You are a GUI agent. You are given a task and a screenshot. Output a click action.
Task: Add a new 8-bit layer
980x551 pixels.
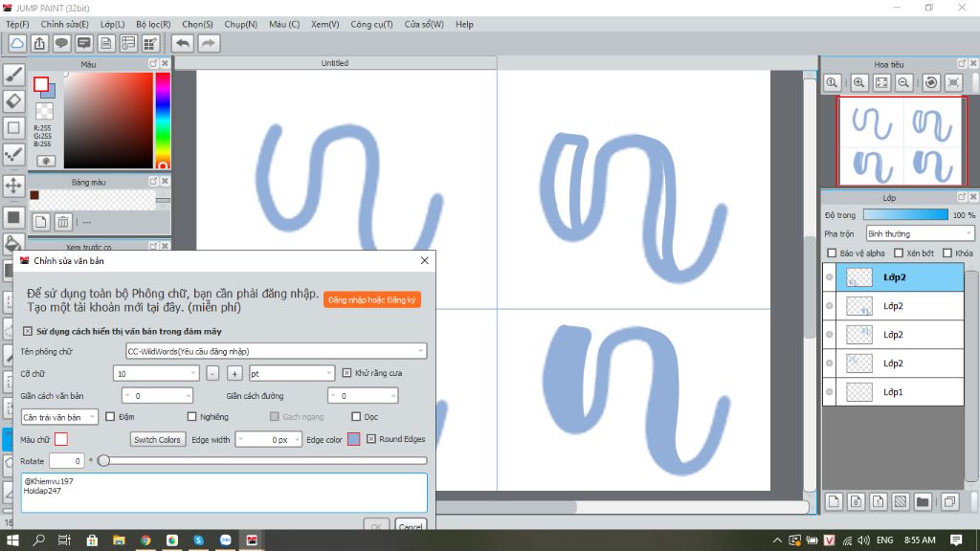pyautogui.click(x=857, y=501)
